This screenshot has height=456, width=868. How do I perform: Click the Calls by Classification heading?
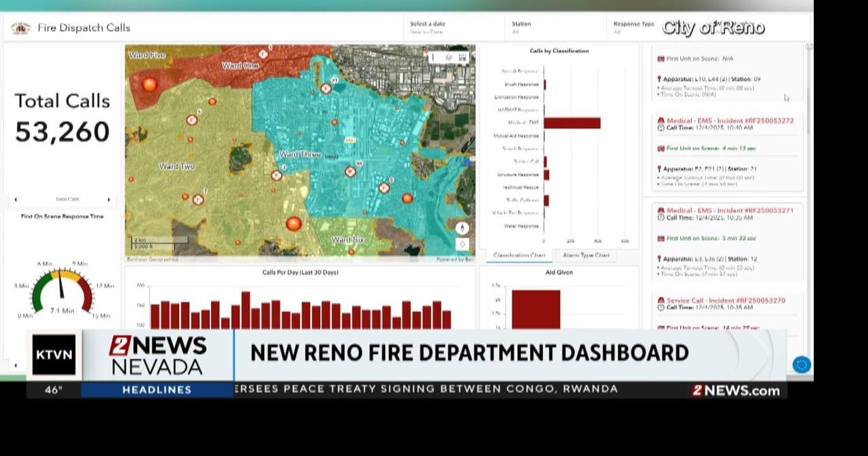click(559, 51)
